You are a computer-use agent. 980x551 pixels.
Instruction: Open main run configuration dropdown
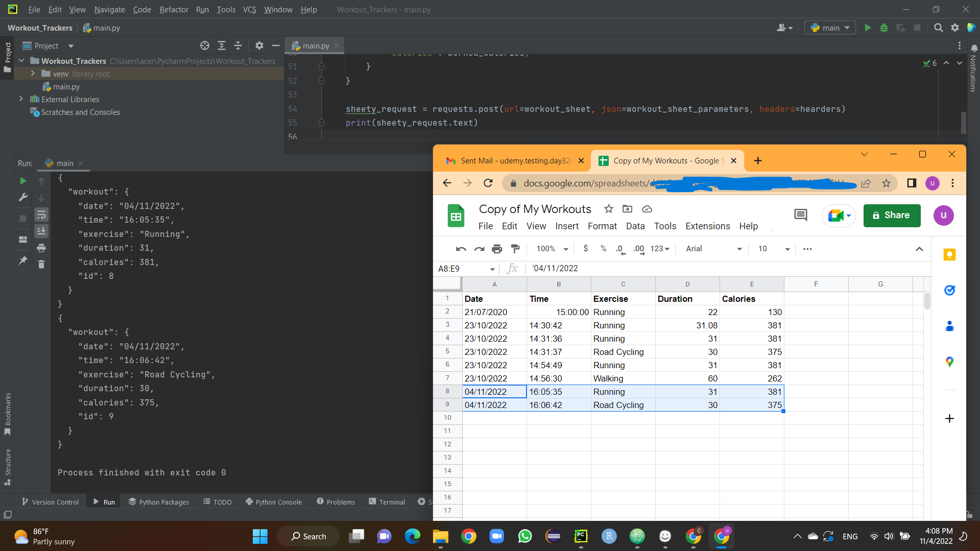coord(830,28)
